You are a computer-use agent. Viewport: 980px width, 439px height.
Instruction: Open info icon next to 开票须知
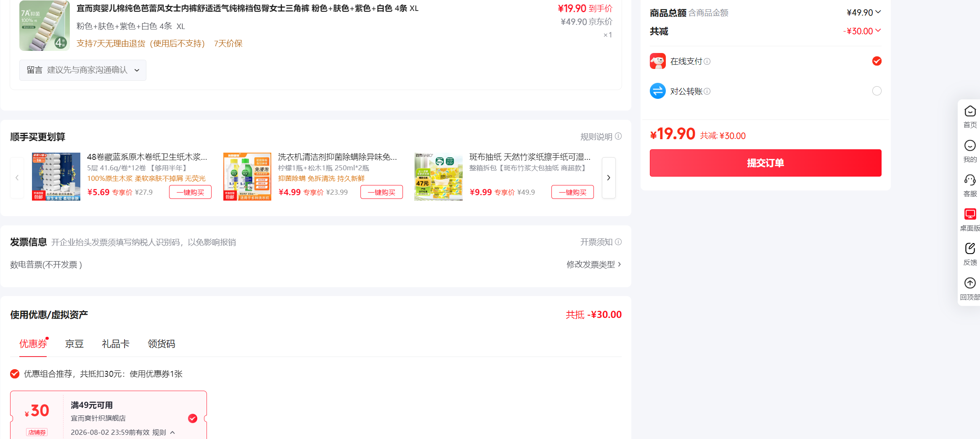tap(618, 242)
